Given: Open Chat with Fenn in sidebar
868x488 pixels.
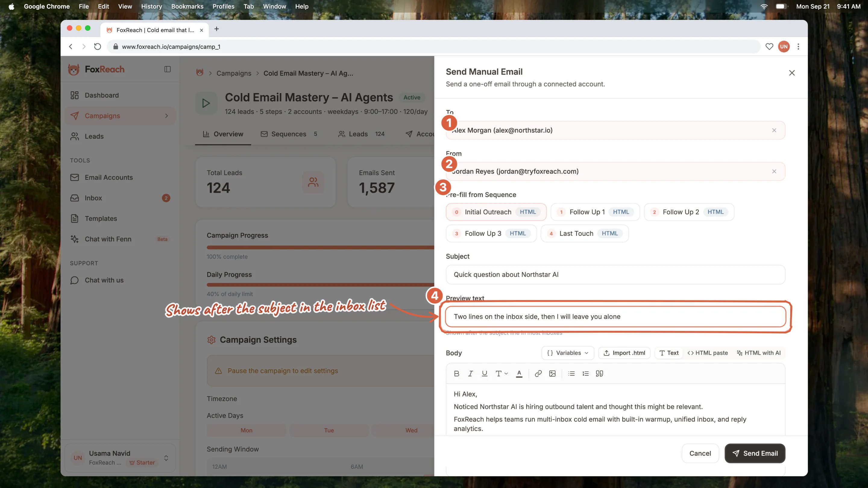Looking at the screenshot, I should point(120,239).
